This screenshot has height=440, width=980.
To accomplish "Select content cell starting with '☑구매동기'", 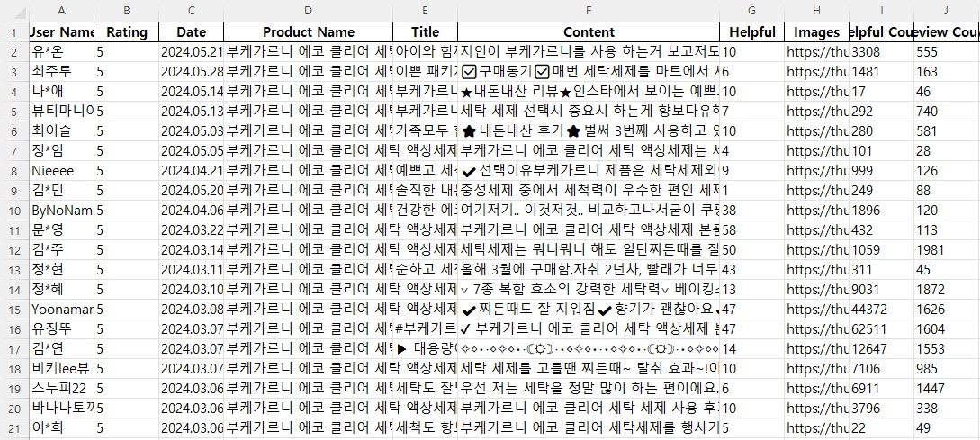I will [x=588, y=72].
